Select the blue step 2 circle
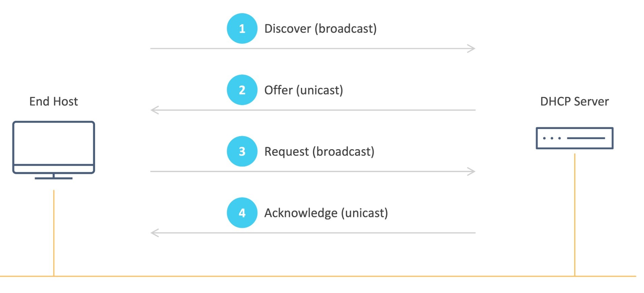This screenshot has height=293, width=644. tap(242, 90)
